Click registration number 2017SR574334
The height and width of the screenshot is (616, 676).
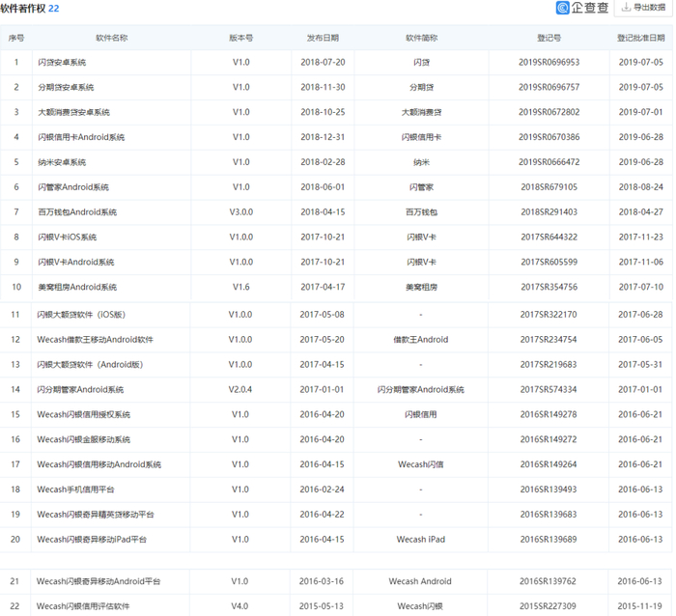(x=549, y=390)
